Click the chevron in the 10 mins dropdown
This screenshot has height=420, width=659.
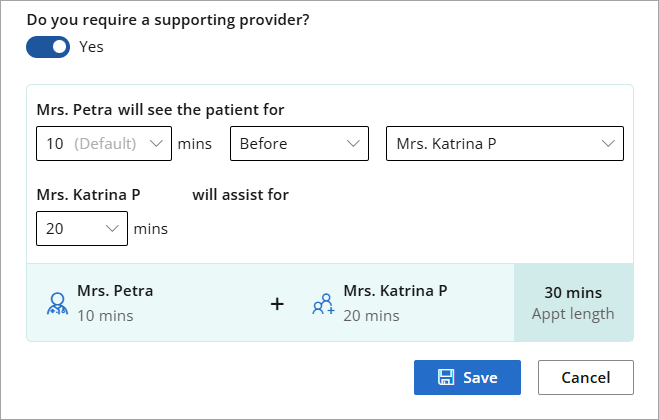pos(156,144)
